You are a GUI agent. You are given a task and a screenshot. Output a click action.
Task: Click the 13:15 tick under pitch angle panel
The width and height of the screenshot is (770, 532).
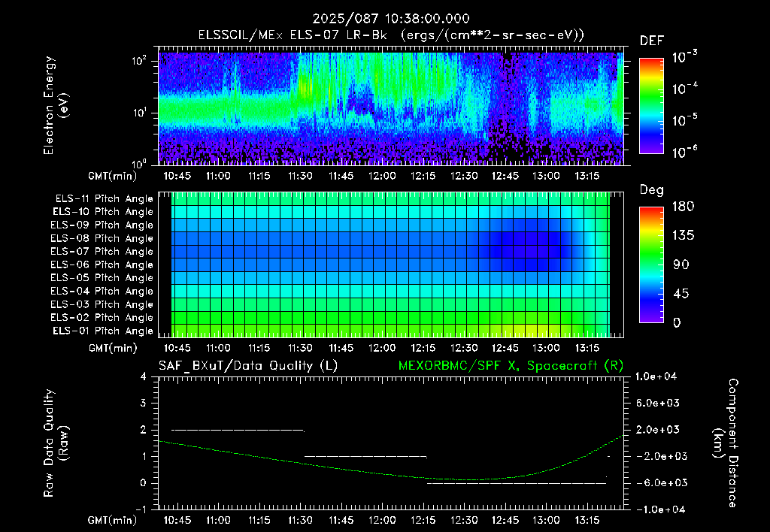[587, 348]
